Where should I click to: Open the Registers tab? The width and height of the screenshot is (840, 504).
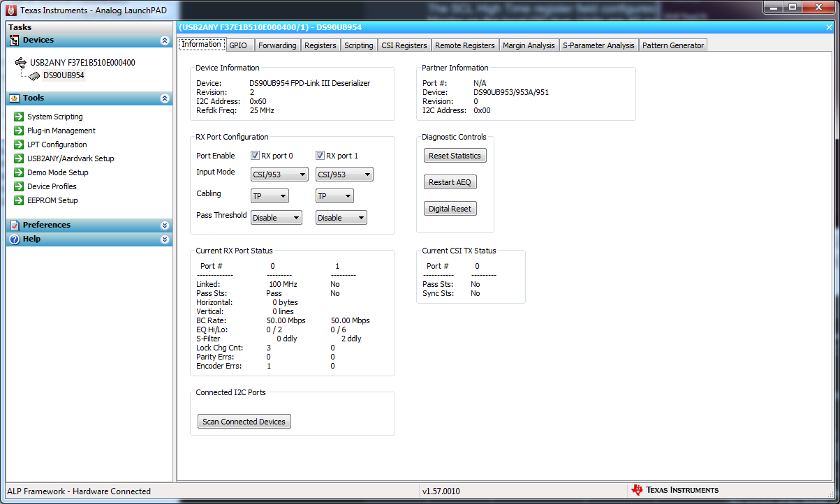[x=320, y=45]
